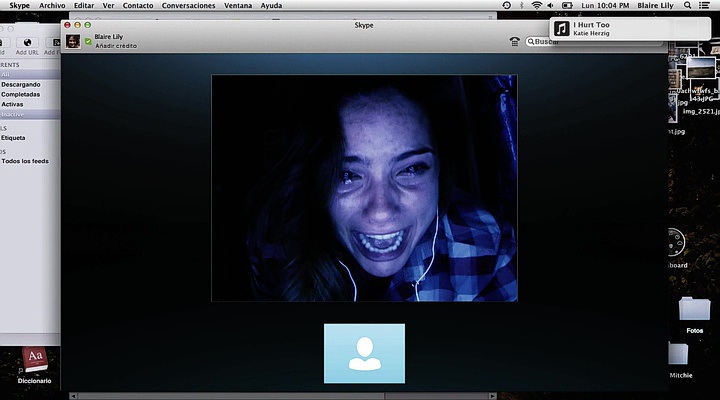
Task: Open the Wi-Fi status menu
Action: 536,6
